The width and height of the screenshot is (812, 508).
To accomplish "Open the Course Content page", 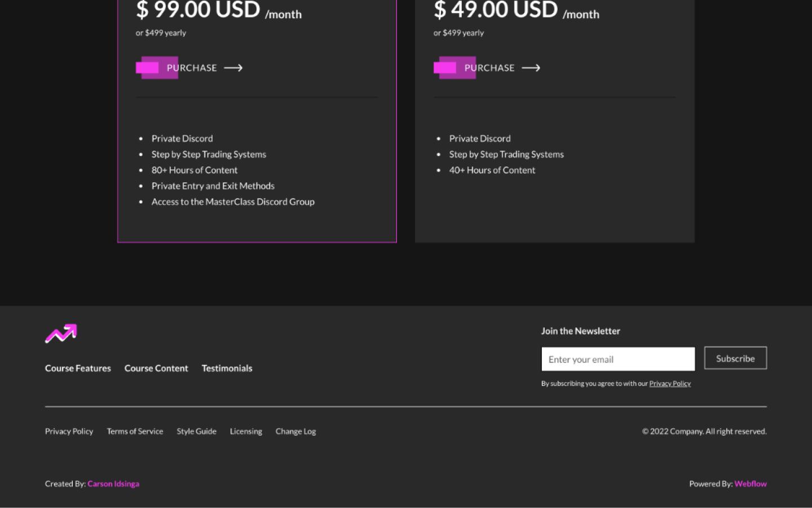I will (156, 368).
